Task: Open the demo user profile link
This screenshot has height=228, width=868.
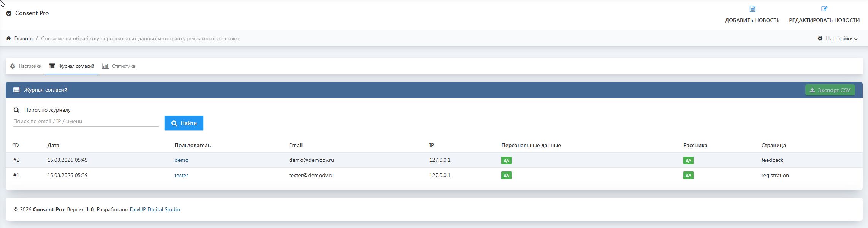Action: coord(181,160)
